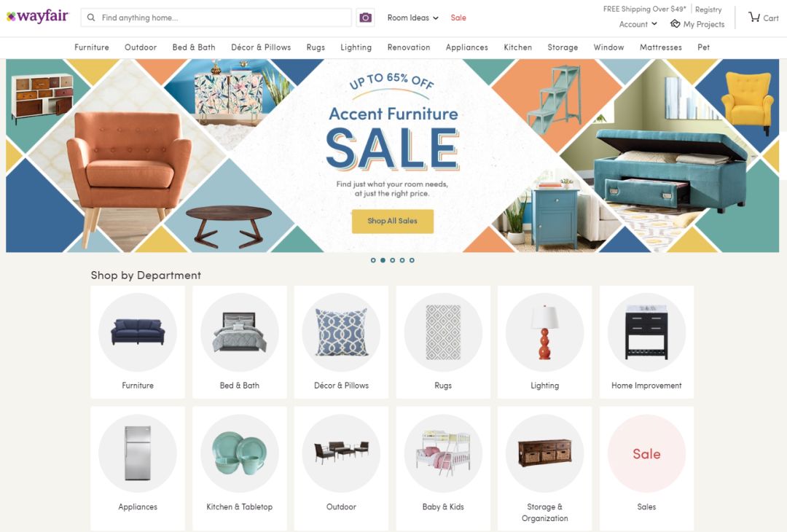Expand the Account dropdown menu
The image size is (787, 532).
point(638,24)
